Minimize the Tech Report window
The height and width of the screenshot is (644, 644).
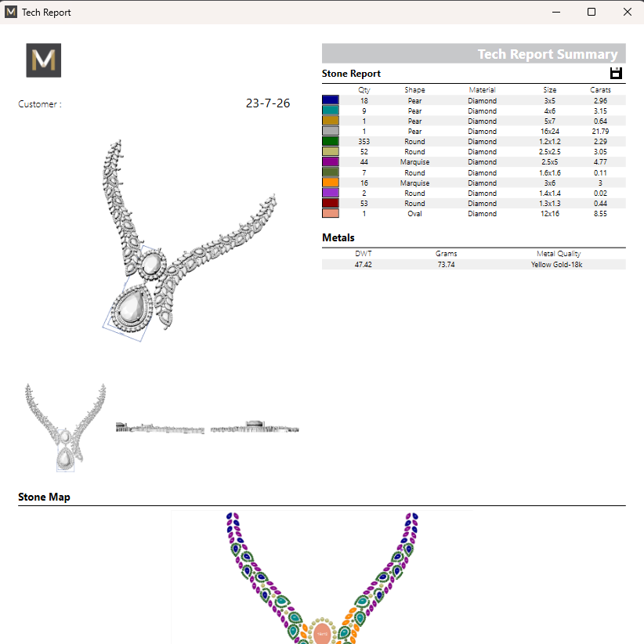[x=556, y=12]
